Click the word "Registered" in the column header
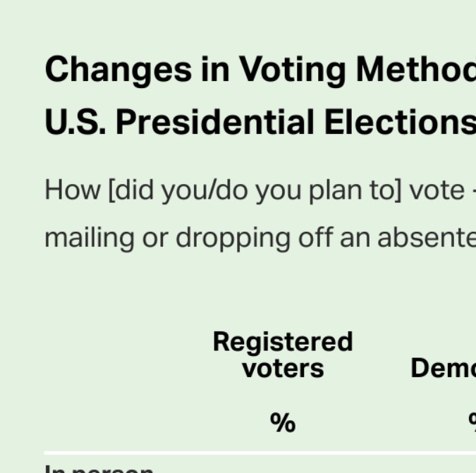 pos(283,342)
